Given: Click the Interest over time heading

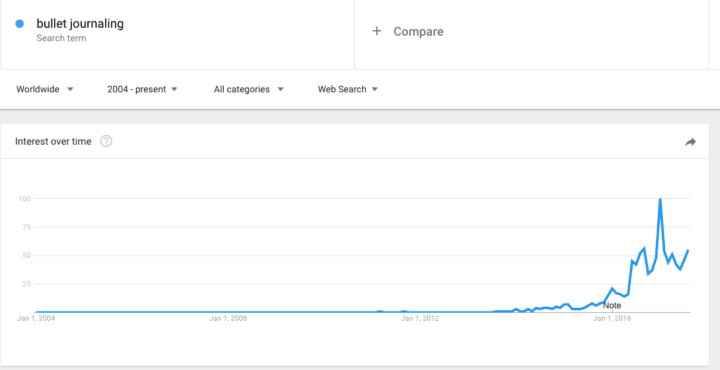Looking at the screenshot, I should 53,141.
